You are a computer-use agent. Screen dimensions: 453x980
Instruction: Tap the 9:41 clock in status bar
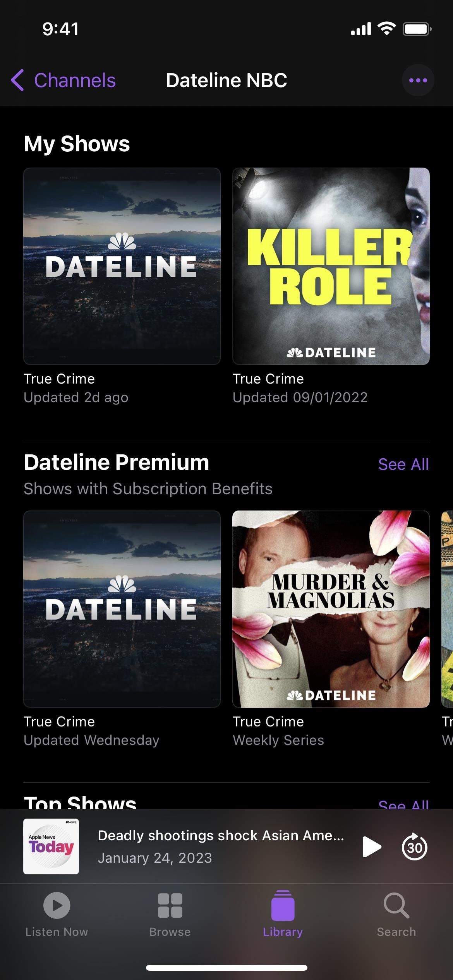tap(60, 29)
